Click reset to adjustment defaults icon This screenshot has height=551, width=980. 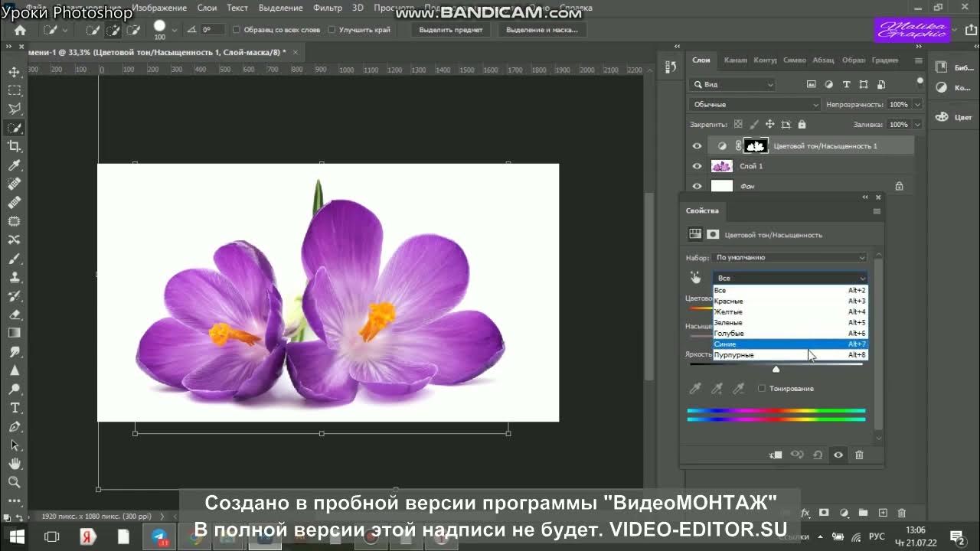pos(818,455)
